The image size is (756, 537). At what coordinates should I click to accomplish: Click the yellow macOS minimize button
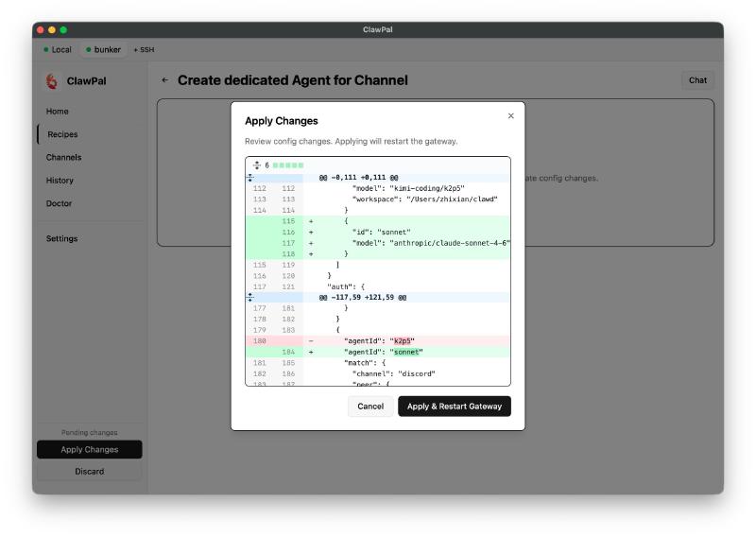(52, 30)
